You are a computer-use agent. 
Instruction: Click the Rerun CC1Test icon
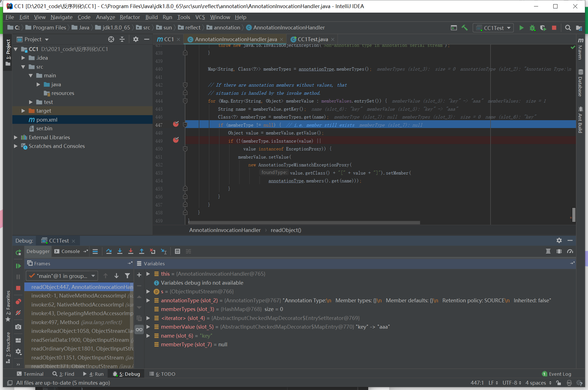(x=18, y=252)
